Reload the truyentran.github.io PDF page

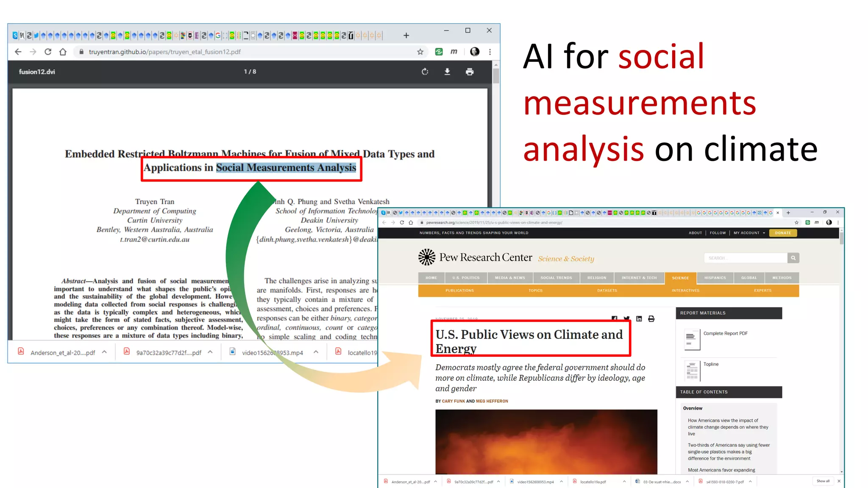48,52
